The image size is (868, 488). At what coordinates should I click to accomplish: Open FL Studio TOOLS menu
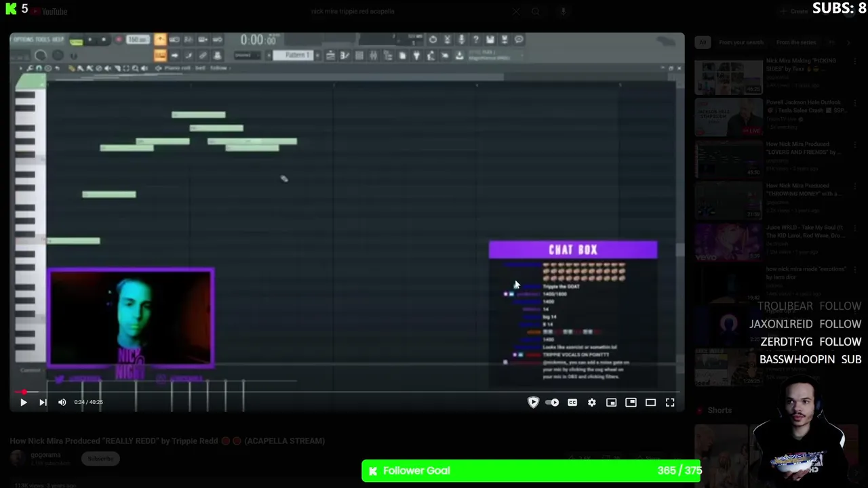click(41, 39)
